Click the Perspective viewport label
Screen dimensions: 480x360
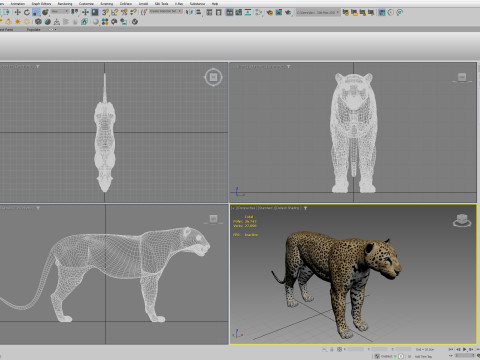point(246,208)
